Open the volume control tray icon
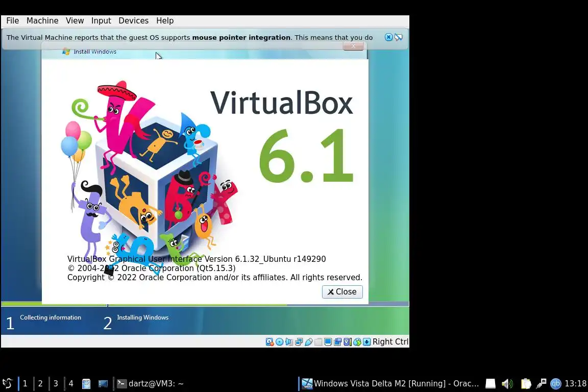This screenshot has width=588, height=392. 507,383
